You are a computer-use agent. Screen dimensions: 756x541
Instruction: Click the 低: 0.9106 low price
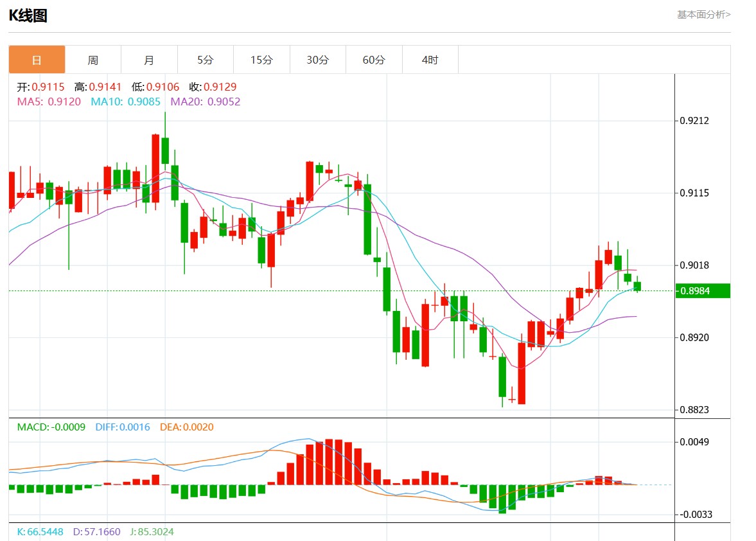tap(155, 87)
